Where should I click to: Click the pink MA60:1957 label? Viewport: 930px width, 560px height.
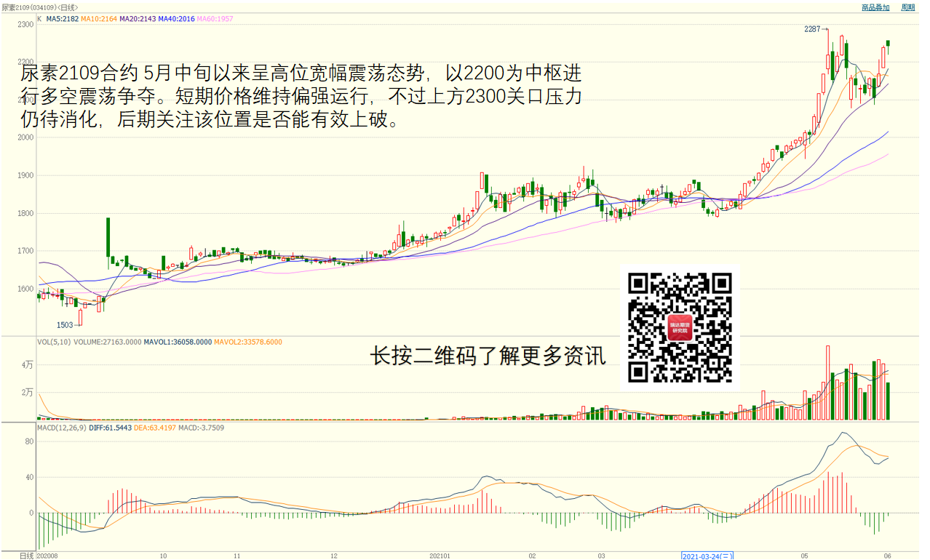(215, 19)
